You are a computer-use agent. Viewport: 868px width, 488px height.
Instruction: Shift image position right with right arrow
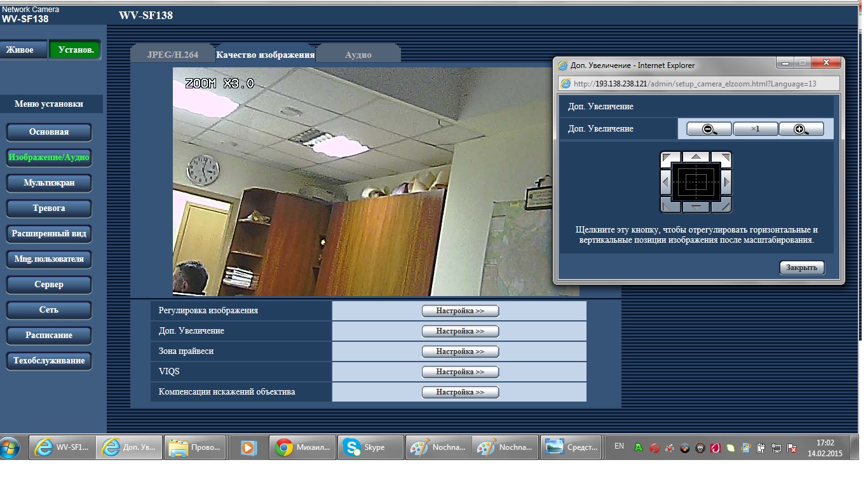coord(727,182)
